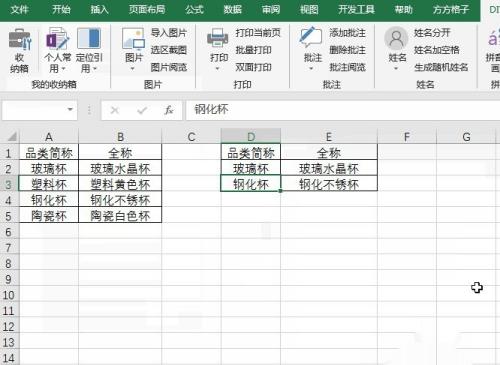Click 批注阅览 button

347,67
